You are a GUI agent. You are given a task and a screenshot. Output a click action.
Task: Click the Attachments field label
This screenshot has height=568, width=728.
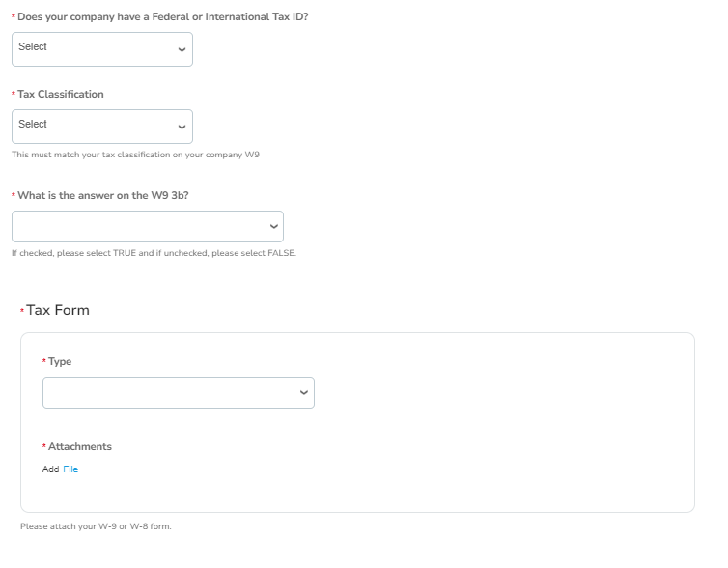pyautogui.click(x=79, y=446)
